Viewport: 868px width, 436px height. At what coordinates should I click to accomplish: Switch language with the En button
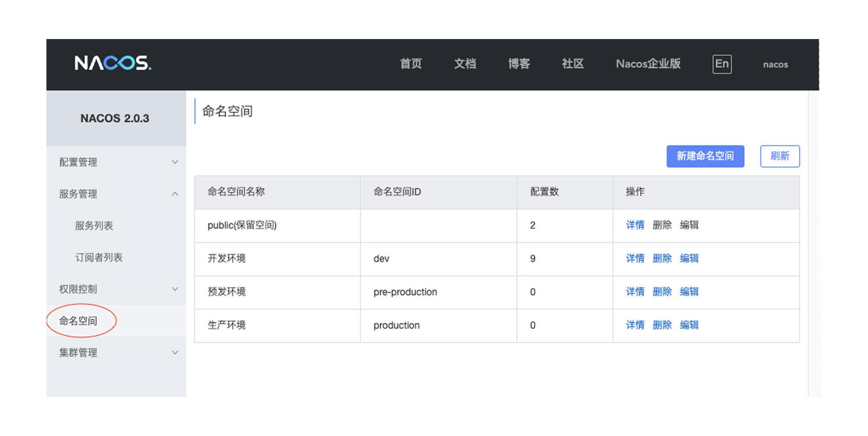[722, 64]
